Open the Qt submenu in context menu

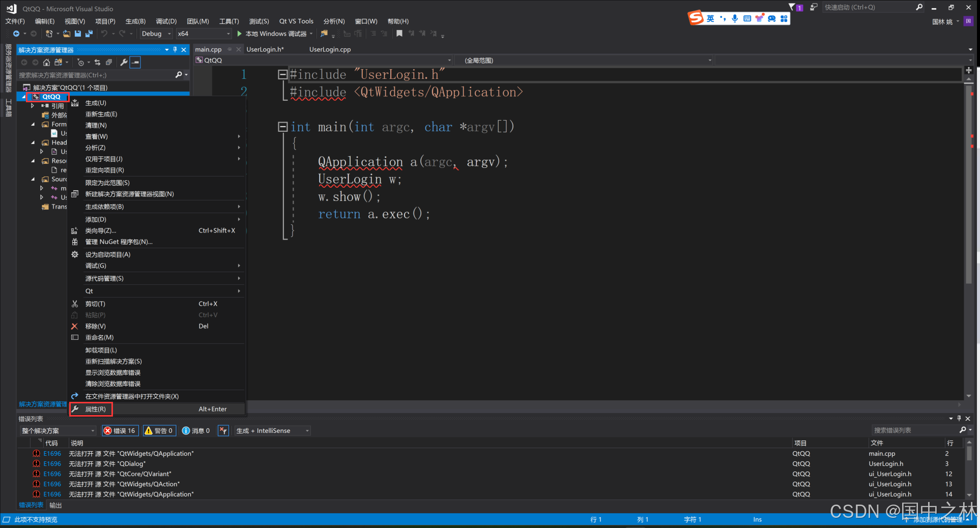pyautogui.click(x=157, y=291)
